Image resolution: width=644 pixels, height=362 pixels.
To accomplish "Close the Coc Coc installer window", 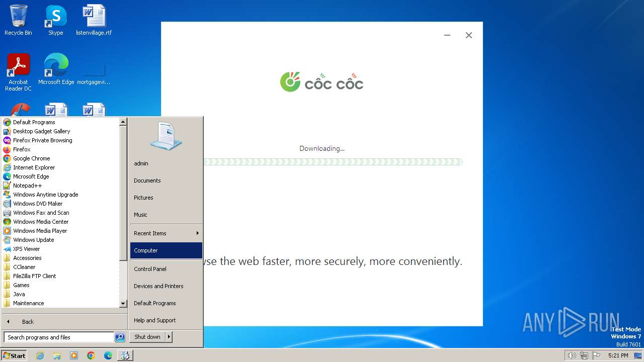I will pyautogui.click(x=469, y=35).
